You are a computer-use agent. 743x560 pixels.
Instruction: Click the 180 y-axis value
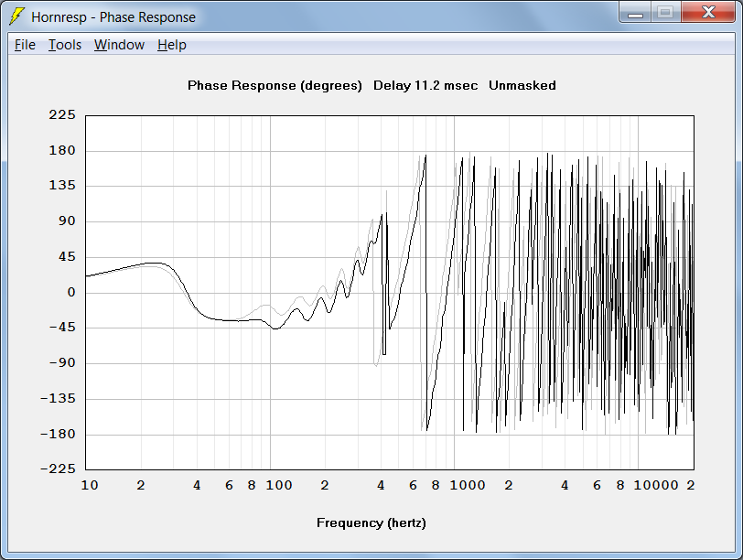coord(62,151)
